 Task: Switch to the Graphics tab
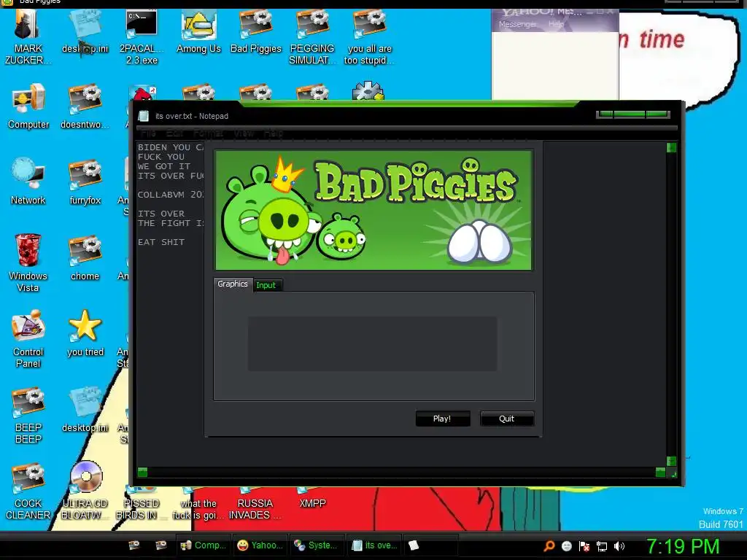(233, 284)
